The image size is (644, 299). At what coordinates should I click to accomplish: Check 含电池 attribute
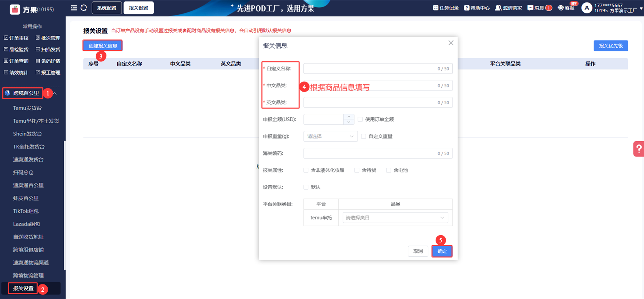click(389, 170)
